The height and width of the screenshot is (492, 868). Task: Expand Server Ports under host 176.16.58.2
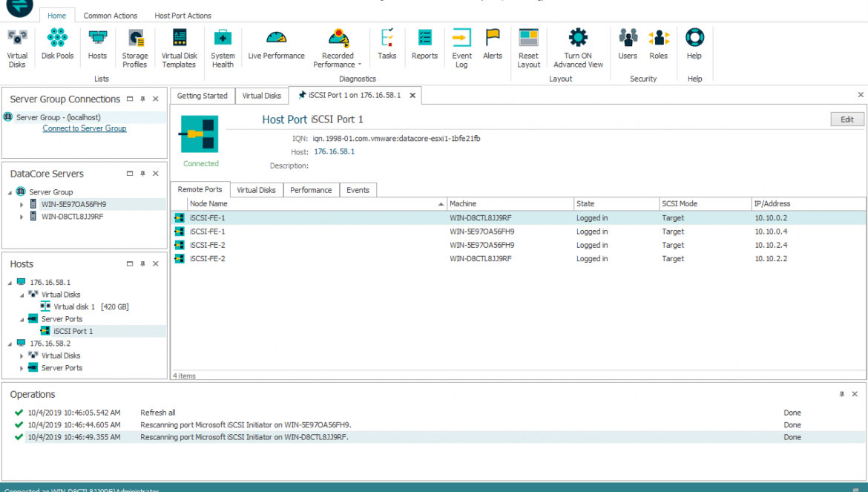coord(22,368)
